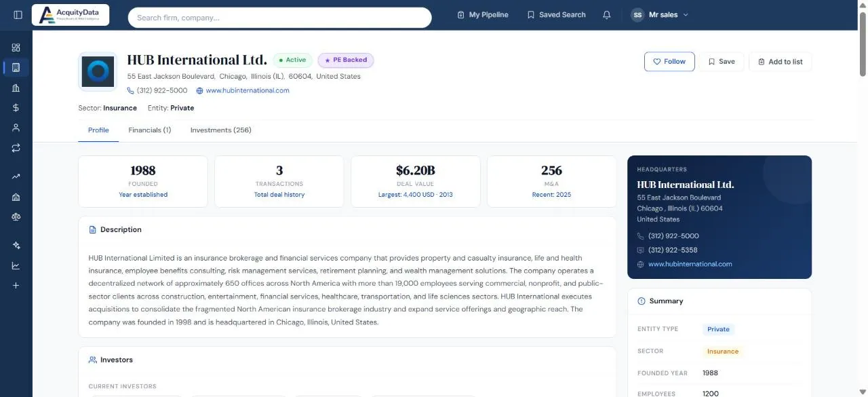
Task: Click the globe icon next to website
Action: point(200,90)
